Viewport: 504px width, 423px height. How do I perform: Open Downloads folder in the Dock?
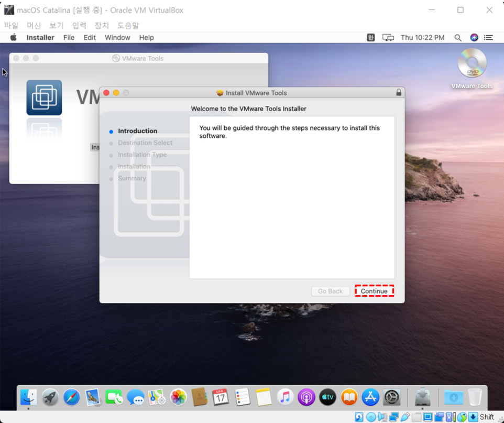coord(454,397)
